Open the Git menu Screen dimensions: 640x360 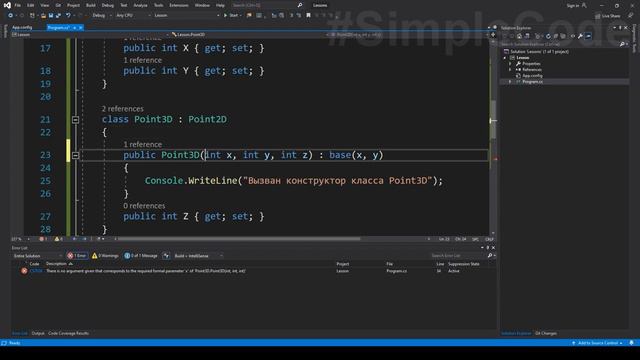[x=58, y=5]
